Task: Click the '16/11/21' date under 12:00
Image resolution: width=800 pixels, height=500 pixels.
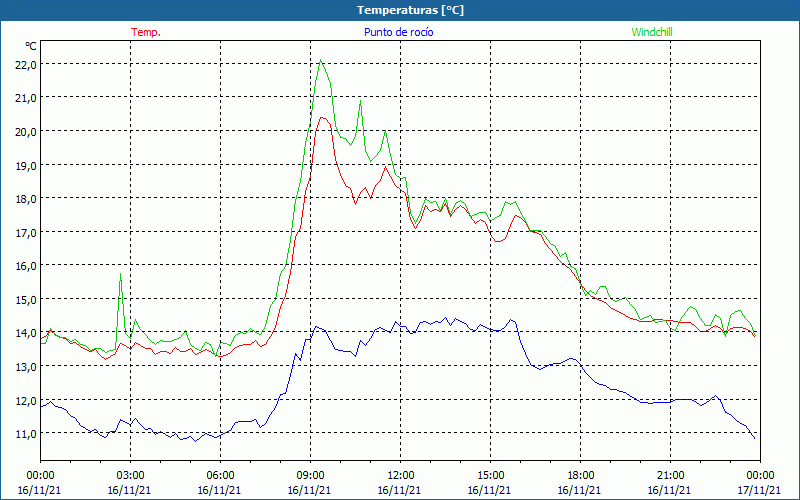Action: tap(399, 490)
